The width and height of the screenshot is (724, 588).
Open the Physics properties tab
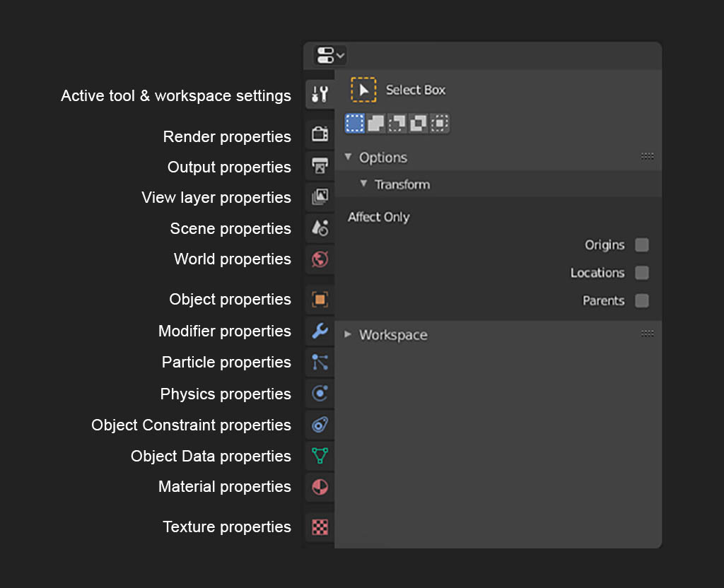(319, 394)
